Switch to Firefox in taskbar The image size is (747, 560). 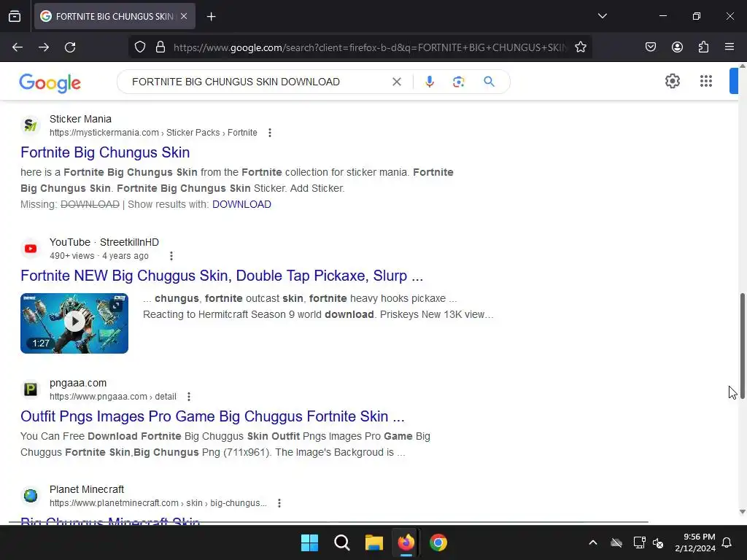pyautogui.click(x=406, y=542)
